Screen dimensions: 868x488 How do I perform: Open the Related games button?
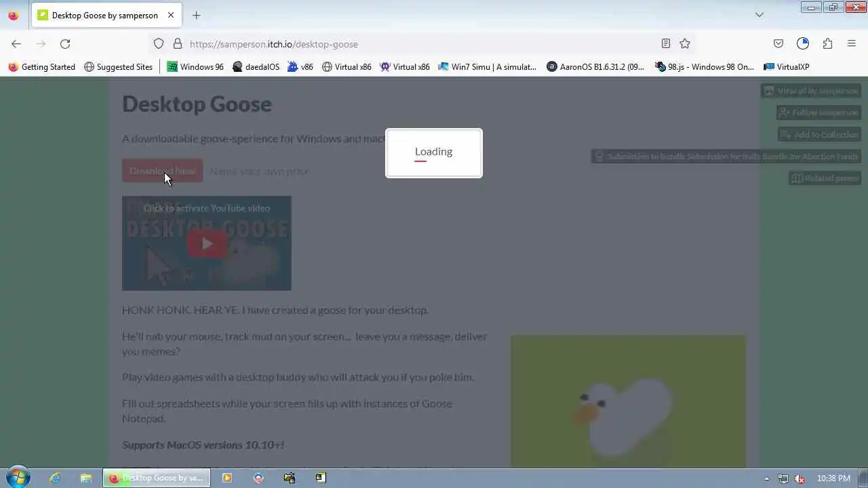tap(825, 178)
